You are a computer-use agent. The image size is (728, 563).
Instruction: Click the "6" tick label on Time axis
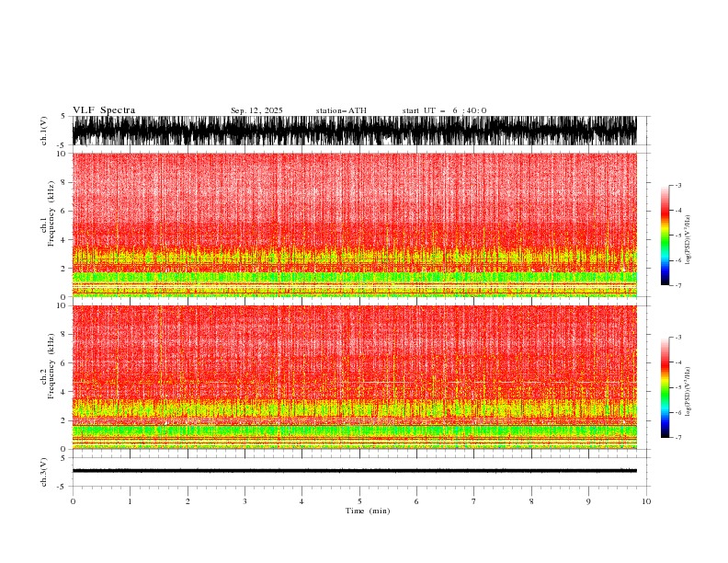[x=416, y=501]
